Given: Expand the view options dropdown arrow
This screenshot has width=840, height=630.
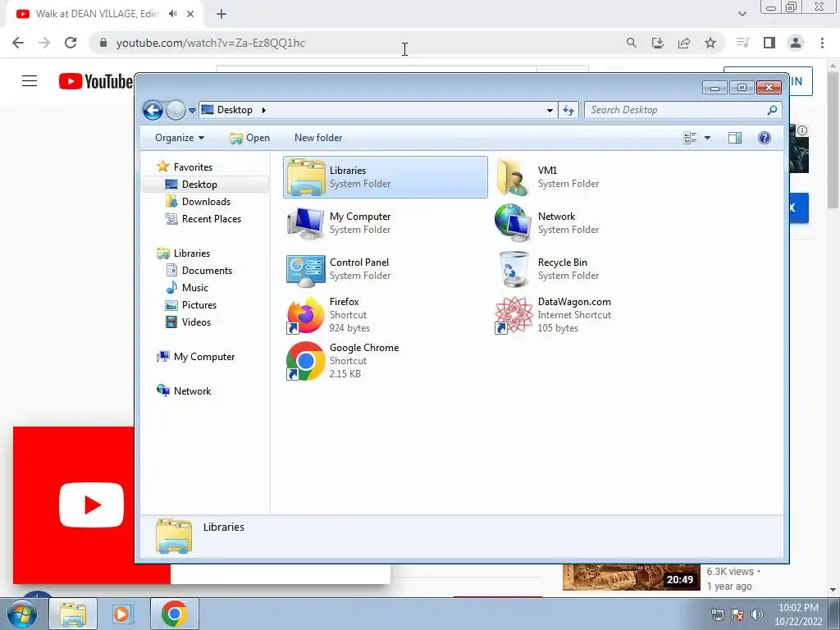Looking at the screenshot, I should click(707, 138).
